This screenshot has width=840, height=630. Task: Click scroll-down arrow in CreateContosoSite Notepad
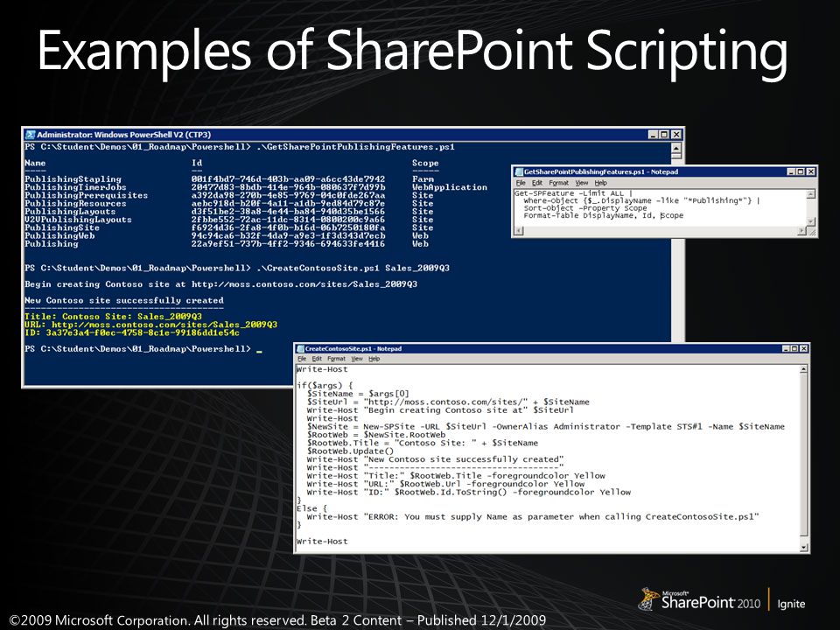click(x=803, y=547)
